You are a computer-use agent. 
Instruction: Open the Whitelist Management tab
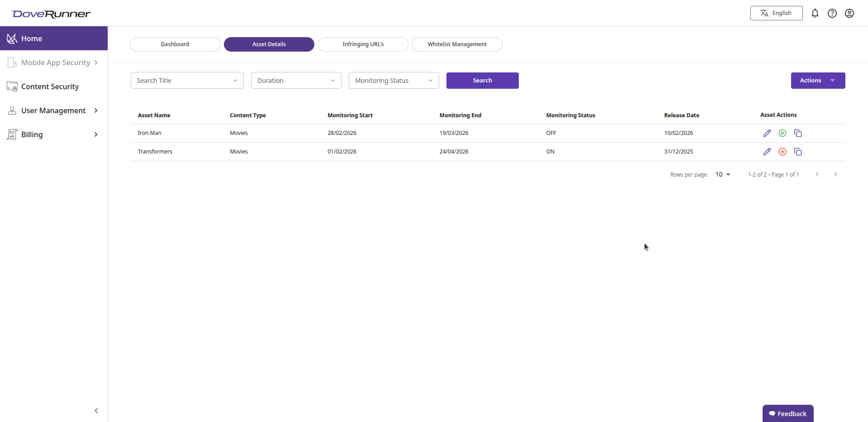[x=457, y=44]
